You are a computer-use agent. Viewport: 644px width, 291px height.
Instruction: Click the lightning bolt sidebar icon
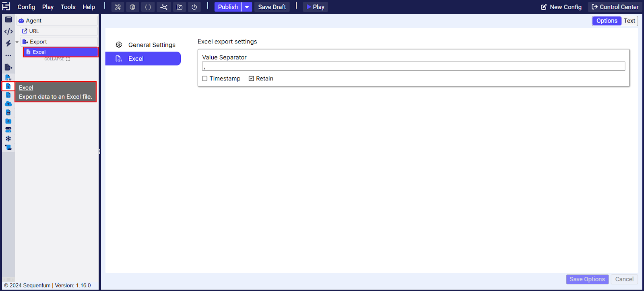(8, 43)
